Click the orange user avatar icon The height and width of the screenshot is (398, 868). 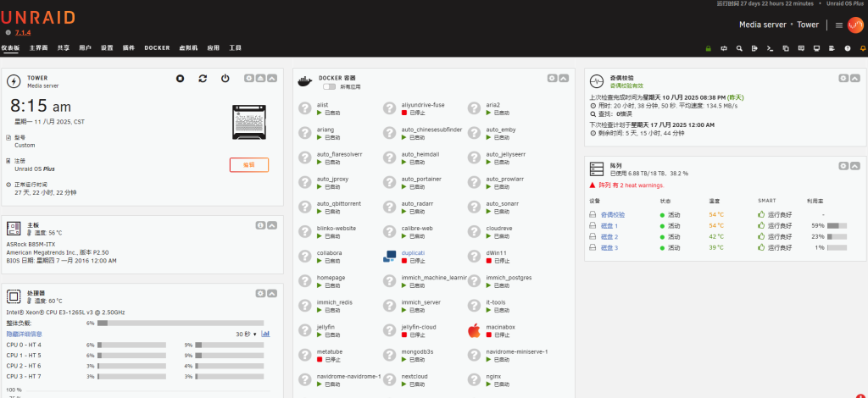855,25
